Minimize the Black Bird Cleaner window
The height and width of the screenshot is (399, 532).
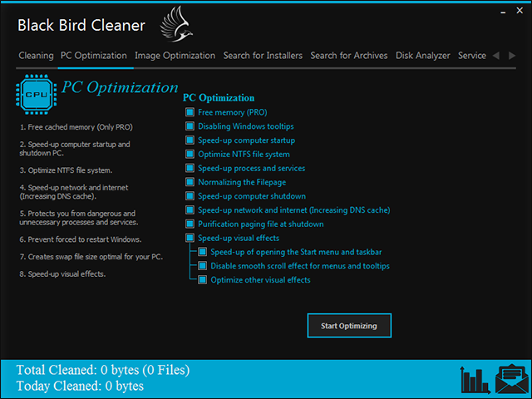(x=503, y=12)
